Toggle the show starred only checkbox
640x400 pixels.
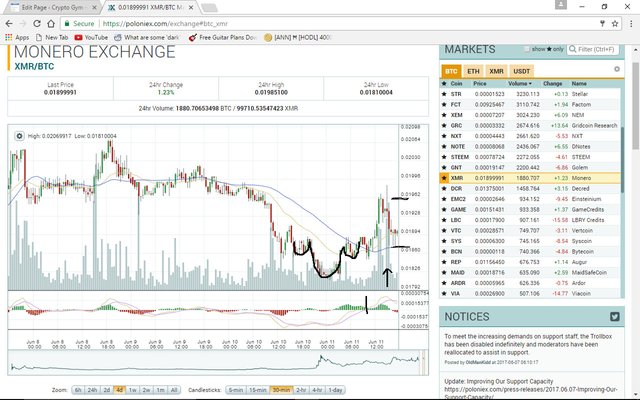[527, 49]
